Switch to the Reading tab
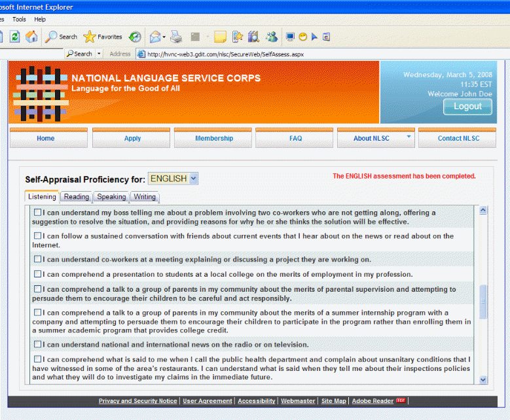 tap(76, 197)
